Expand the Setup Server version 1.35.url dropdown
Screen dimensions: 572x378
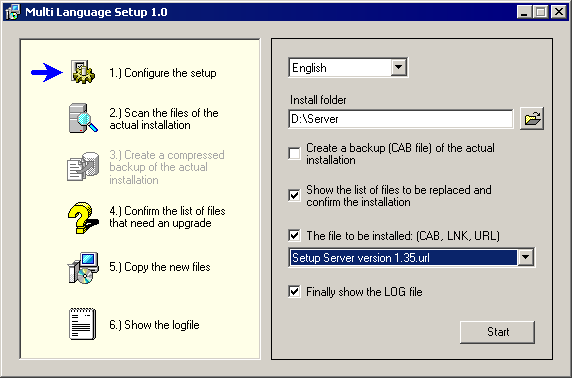tap(525, 257)
